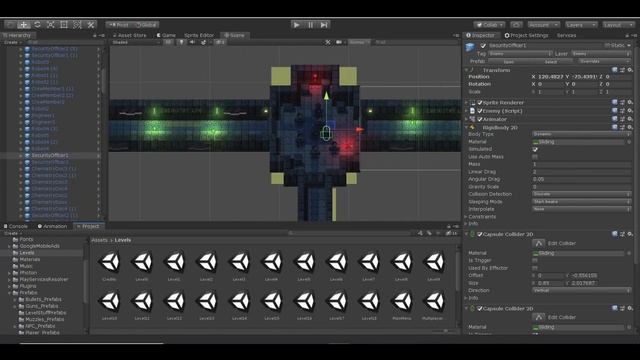Viewport: 640px width, 360px height.
Task: Click the Pause button
Action: (310, 25)
